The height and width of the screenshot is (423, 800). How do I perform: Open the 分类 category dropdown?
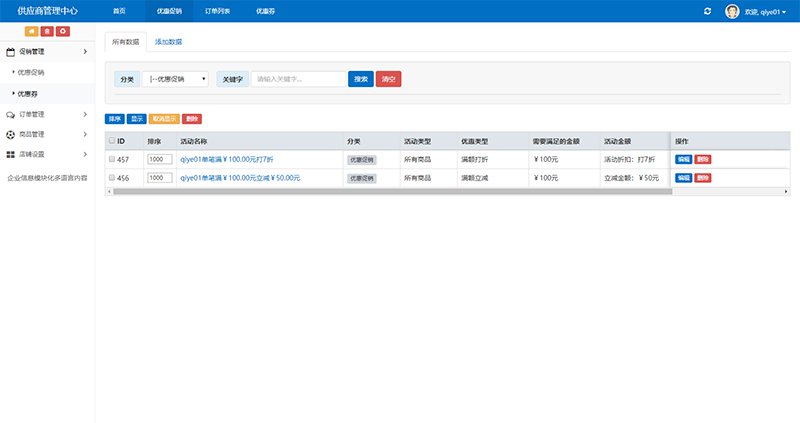176,79
